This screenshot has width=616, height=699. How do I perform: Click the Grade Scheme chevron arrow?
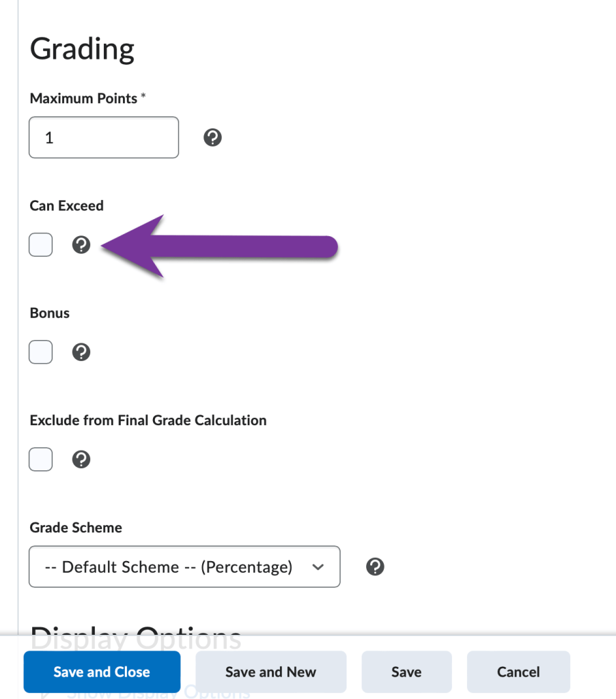[x=318, y=567]
